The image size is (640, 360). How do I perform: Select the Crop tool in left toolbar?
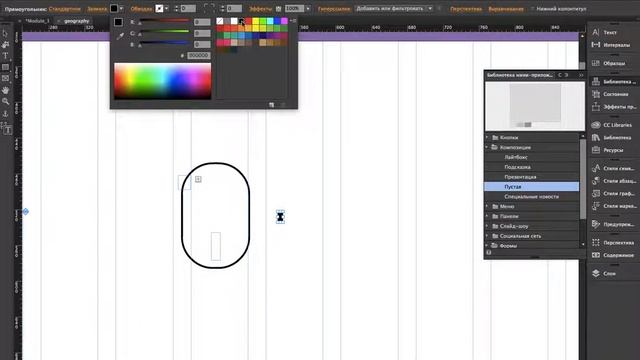(x=5, y=44)
